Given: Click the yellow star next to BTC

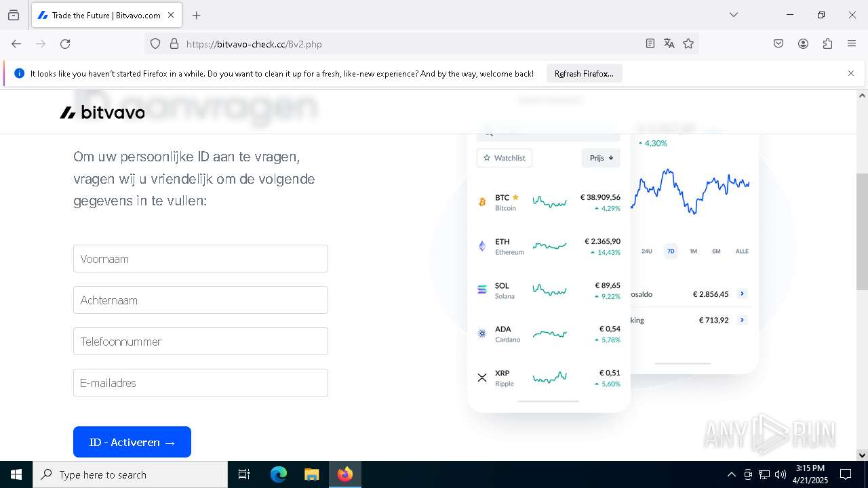Looking at the screenshot, I should 515,197.
